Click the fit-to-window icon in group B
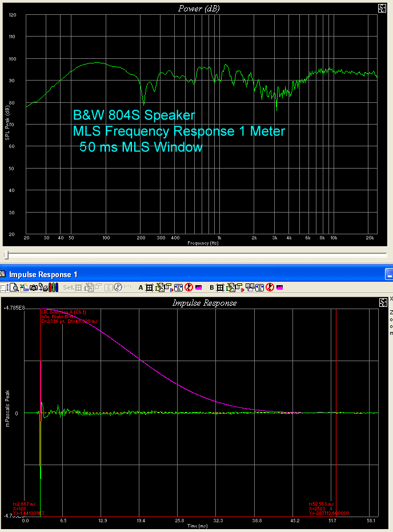 point(260,288)
